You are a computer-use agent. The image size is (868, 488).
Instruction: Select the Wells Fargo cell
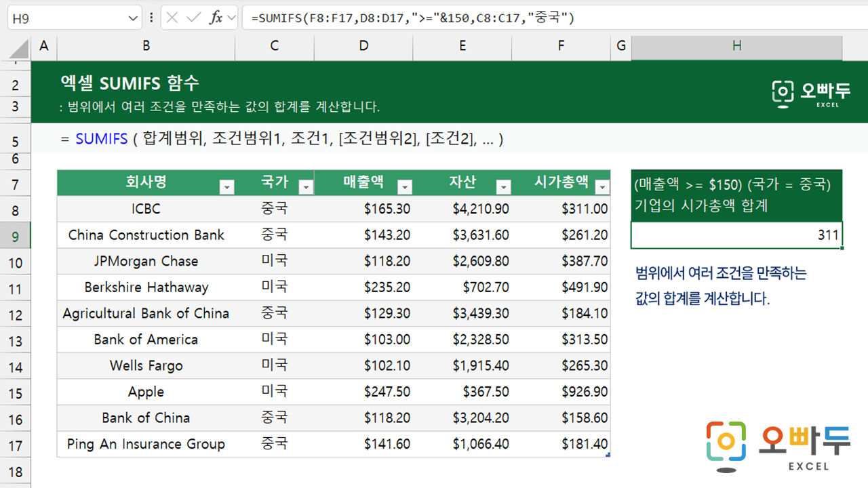click(146, 366)
